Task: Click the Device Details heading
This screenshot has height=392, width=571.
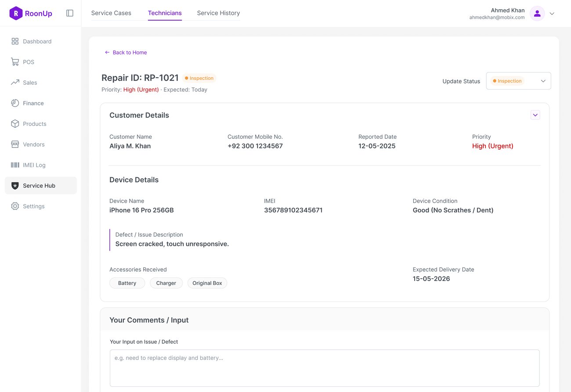Action: coord(134,180)
